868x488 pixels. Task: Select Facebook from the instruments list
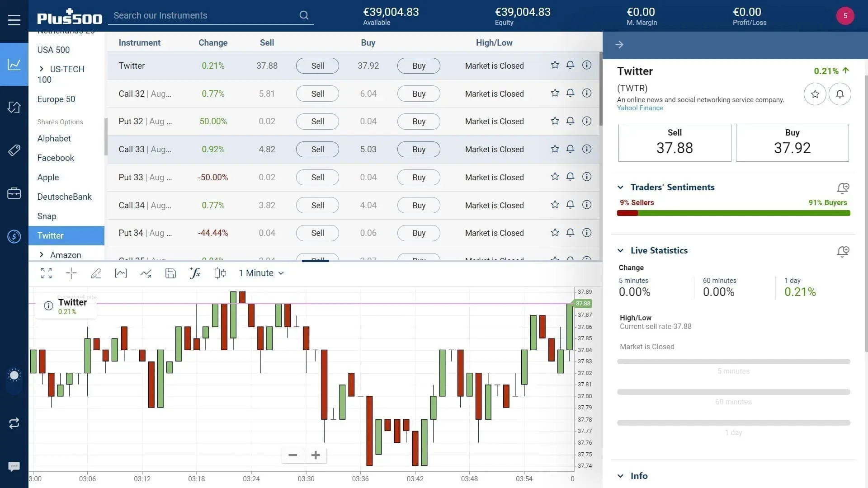click(56, 158)
